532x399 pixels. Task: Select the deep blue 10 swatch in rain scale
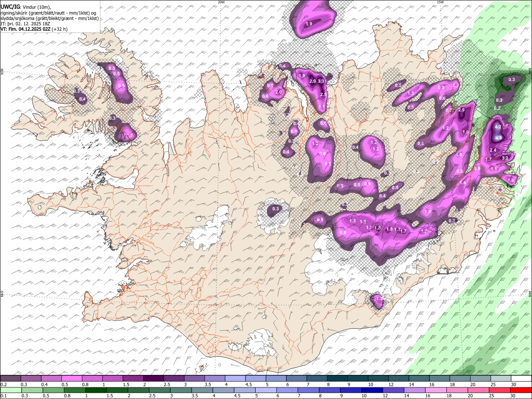[x=372, y=390]
